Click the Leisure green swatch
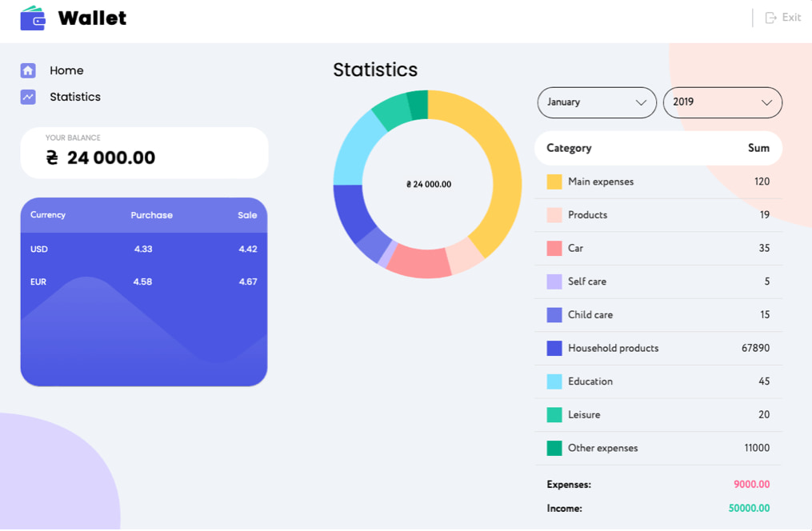 [554, 415]
